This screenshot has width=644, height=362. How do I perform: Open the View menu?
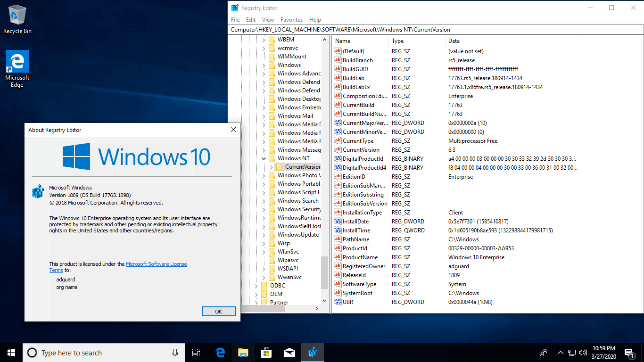tap(268, 20)
